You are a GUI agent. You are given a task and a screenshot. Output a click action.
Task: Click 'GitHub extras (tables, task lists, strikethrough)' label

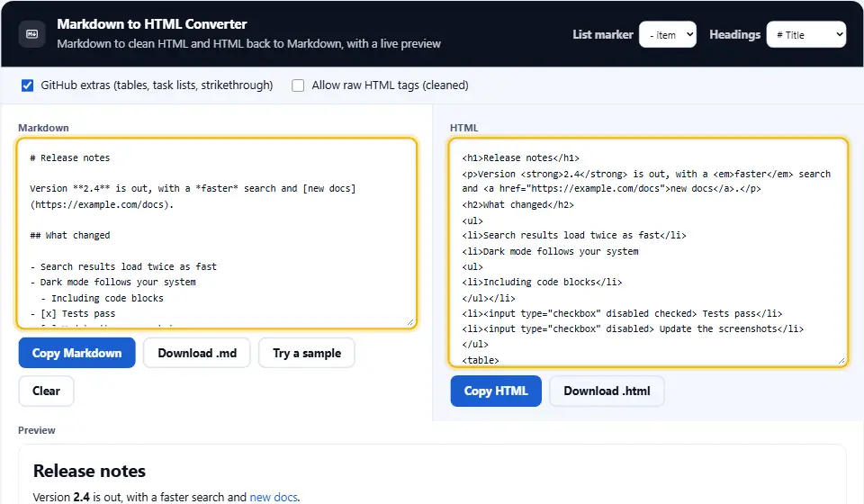click(157, 85)
